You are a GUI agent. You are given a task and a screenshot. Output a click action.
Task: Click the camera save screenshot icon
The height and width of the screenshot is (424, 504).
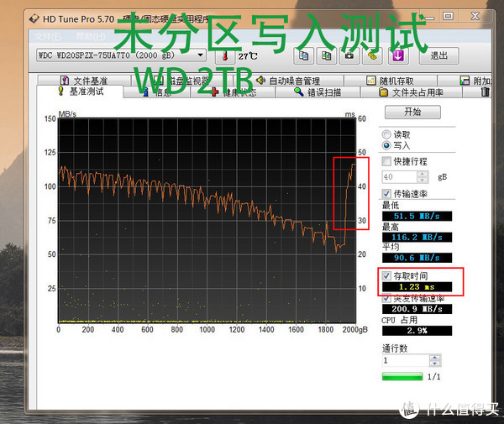click(349, 56)
